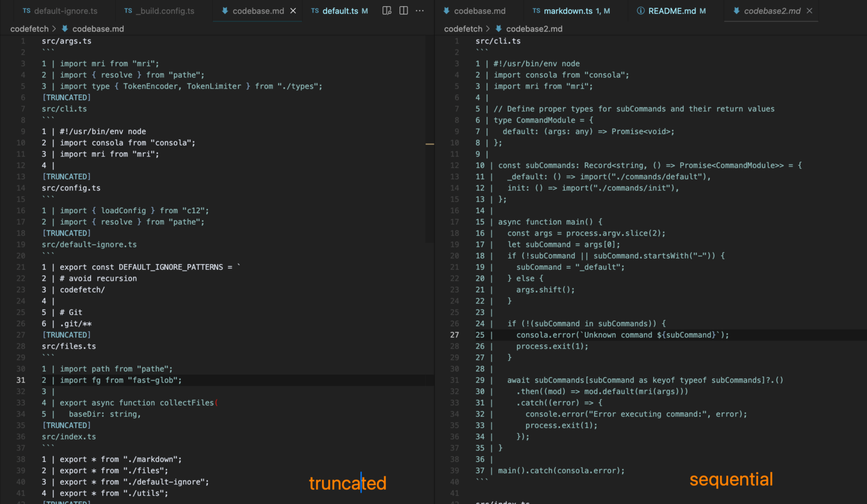Click src/files.ts heading line
Screen dimensions: 867x504
[x=69, y=346]
